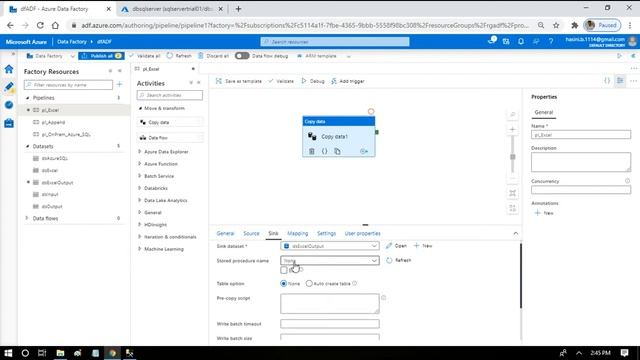
Task: Expand the Iteration & conditionals group
Action: 140,237
